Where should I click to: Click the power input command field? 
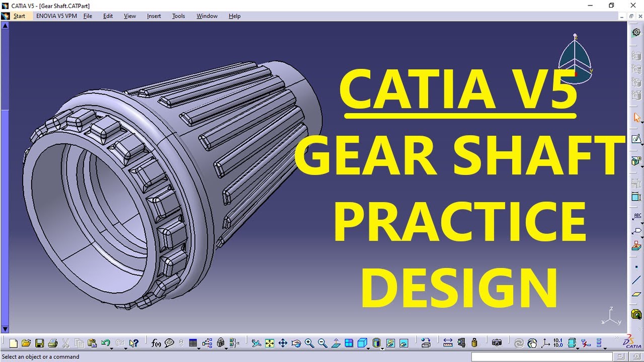pos(542,357)
